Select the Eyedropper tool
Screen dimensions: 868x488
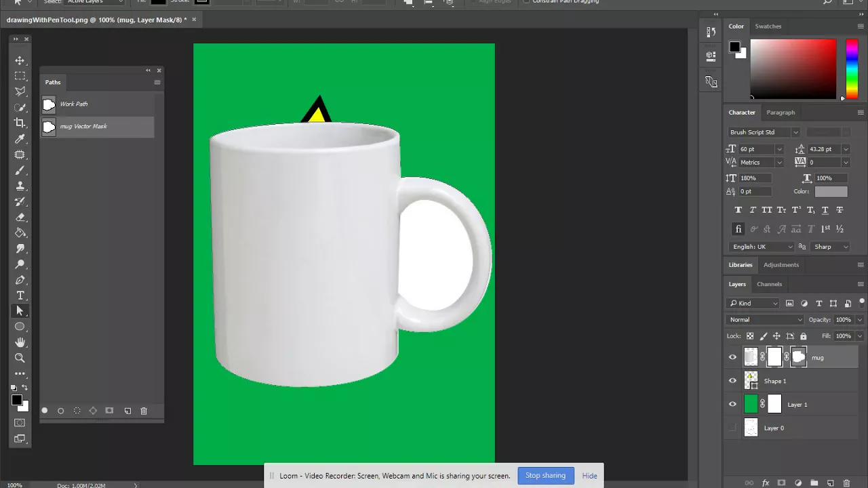20,139
